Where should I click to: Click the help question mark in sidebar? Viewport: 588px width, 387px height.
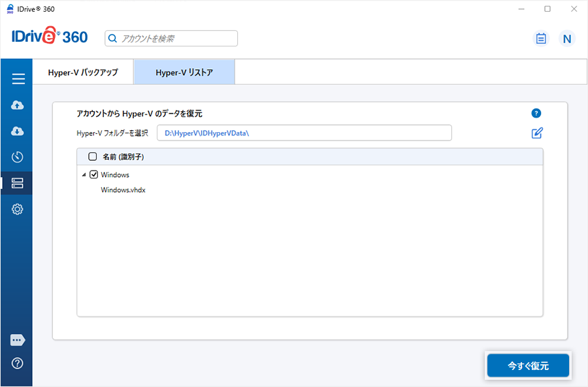(x=18, y=363)
